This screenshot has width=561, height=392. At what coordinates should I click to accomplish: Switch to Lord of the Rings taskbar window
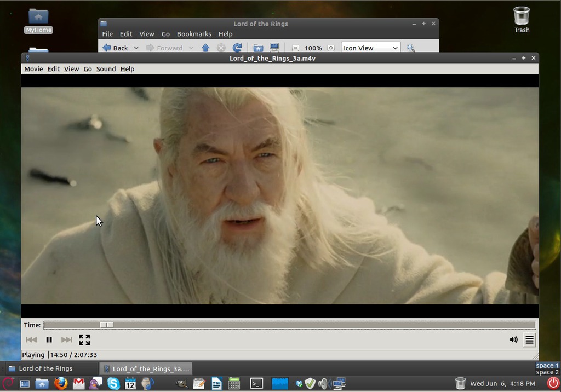[51, 368]
